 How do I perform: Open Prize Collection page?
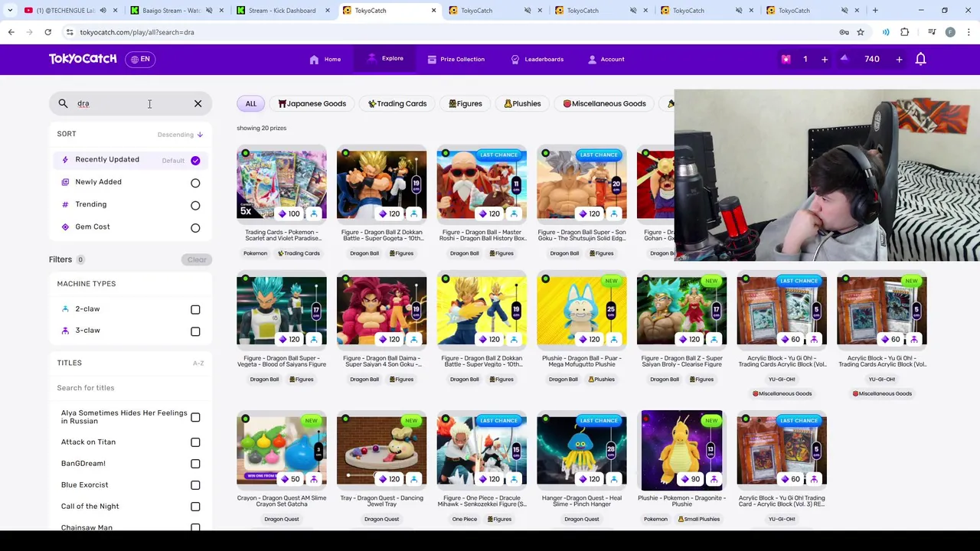click(456, 59)
